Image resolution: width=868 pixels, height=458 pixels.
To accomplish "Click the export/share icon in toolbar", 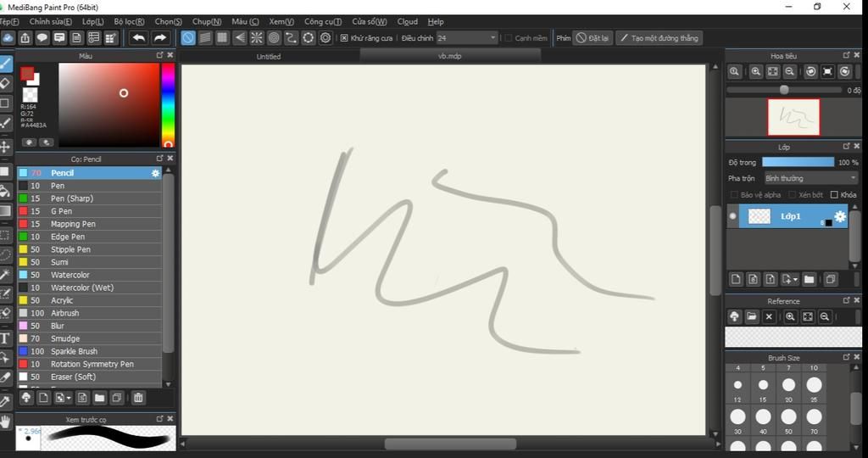I will pos(25,37).
